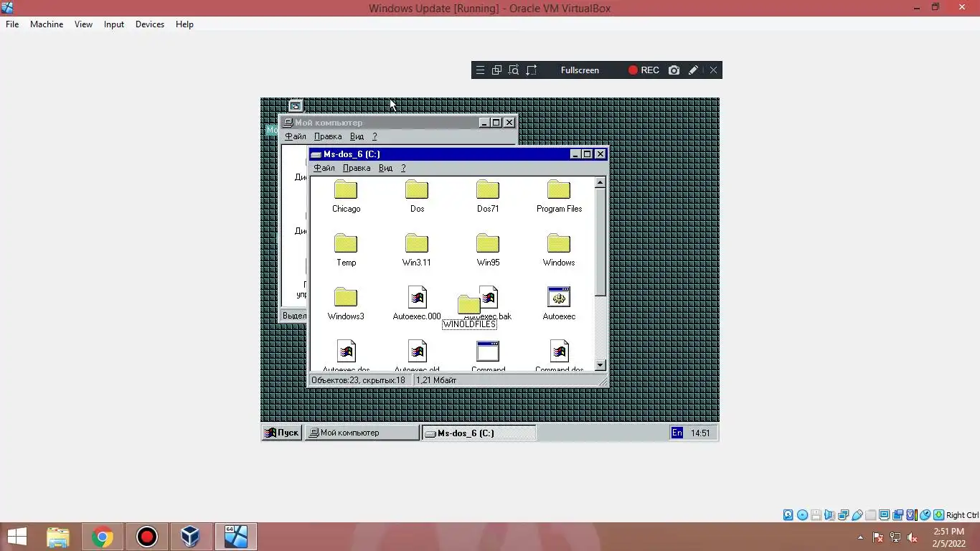Click the Ms-dos_6 (C:) taskbar button

click(479, 433)
